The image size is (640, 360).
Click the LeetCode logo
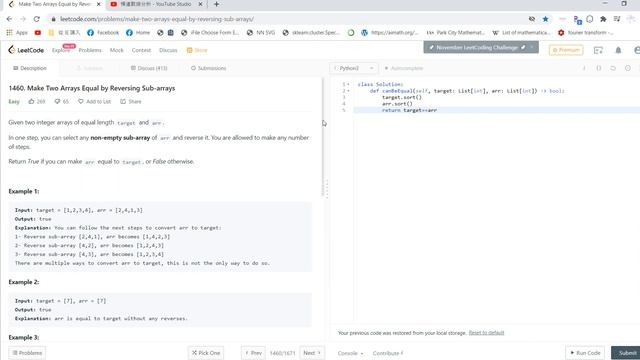pos(26,50)
